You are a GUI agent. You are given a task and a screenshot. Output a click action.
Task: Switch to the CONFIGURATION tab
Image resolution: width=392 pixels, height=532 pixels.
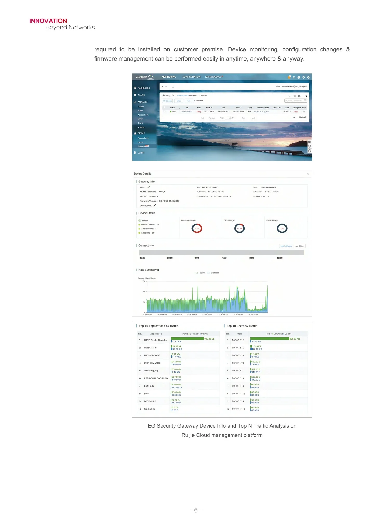coord(191,77)
